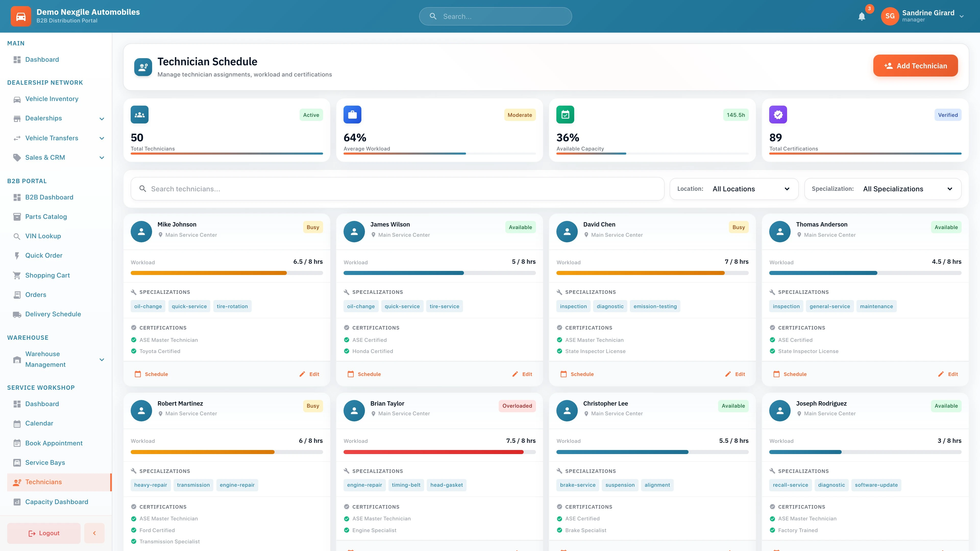Click the notification bell icon

tap(862, 16)
